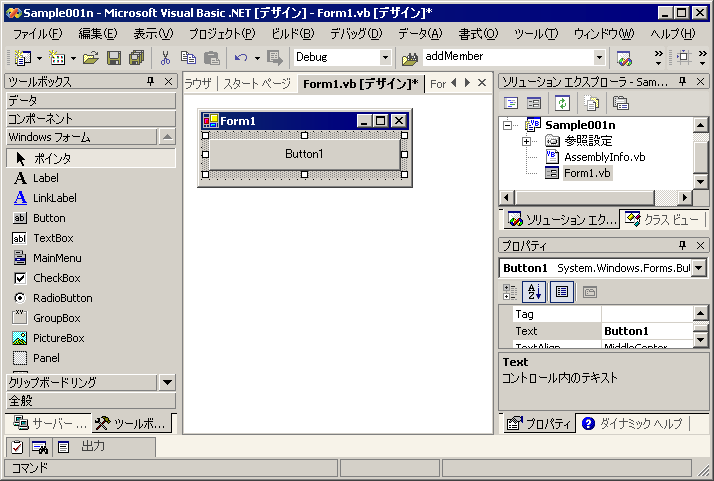The height and width of the screenshot is (481, 714).
Task: Click the Add New Item toolbar icon
Action: [x=57, y=58]
